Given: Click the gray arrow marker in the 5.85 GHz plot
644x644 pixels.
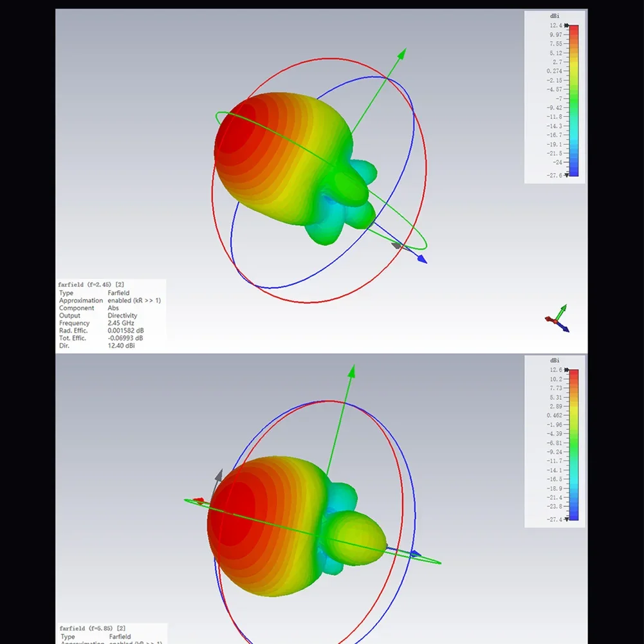Looking at the screenshot, I should pos(219,475).
